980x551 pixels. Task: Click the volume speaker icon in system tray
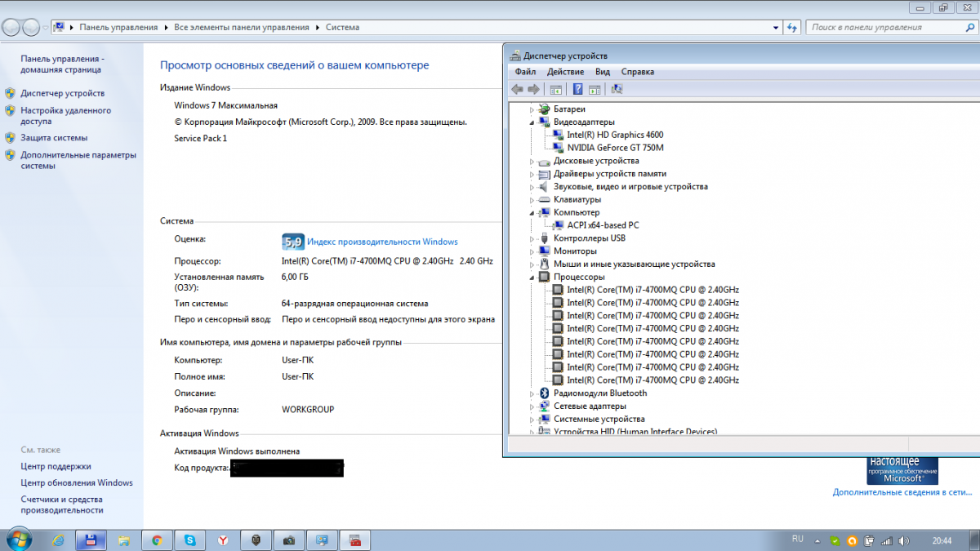[903, 540]
